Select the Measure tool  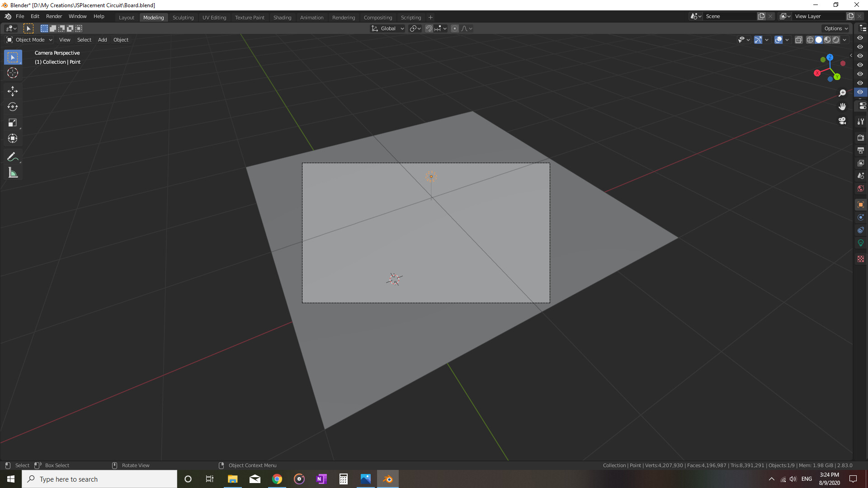click(x=12, y=173)
